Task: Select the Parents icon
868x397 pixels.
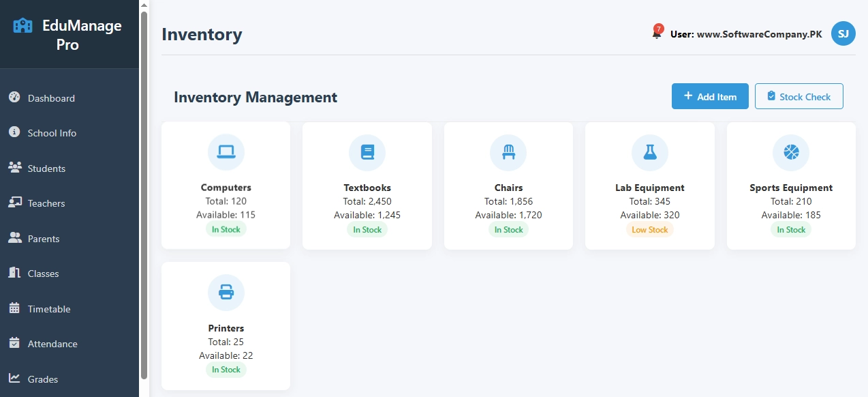Action: pos(14,238)
